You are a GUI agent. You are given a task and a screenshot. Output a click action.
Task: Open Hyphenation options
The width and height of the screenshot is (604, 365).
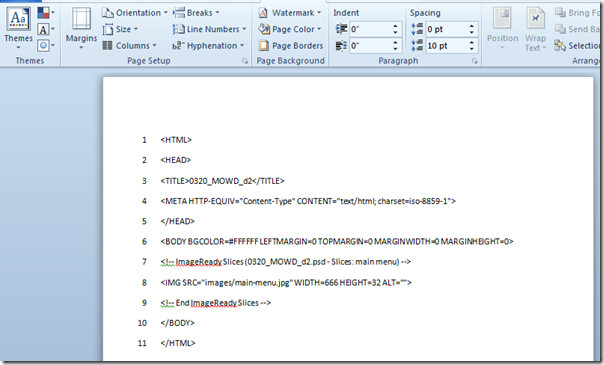(x=208, y=45)
